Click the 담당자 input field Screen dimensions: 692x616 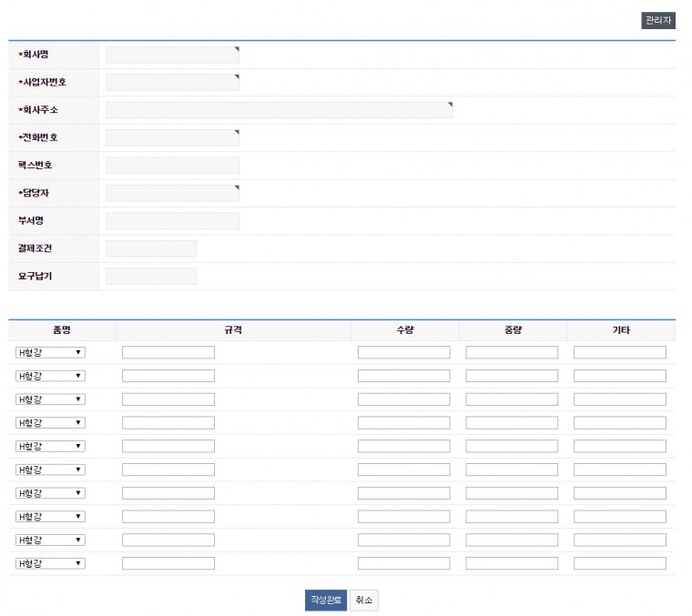click(x=172, y=193)
